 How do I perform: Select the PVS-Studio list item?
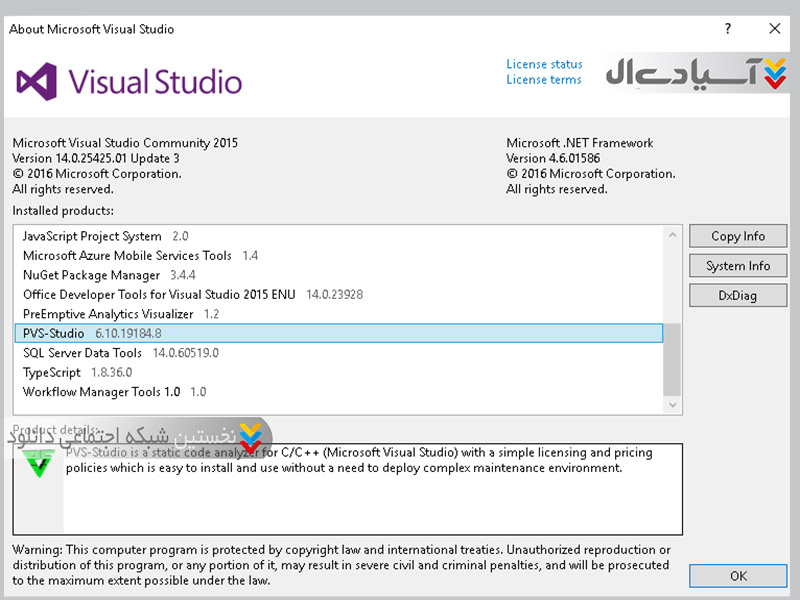tap(54, 333)
